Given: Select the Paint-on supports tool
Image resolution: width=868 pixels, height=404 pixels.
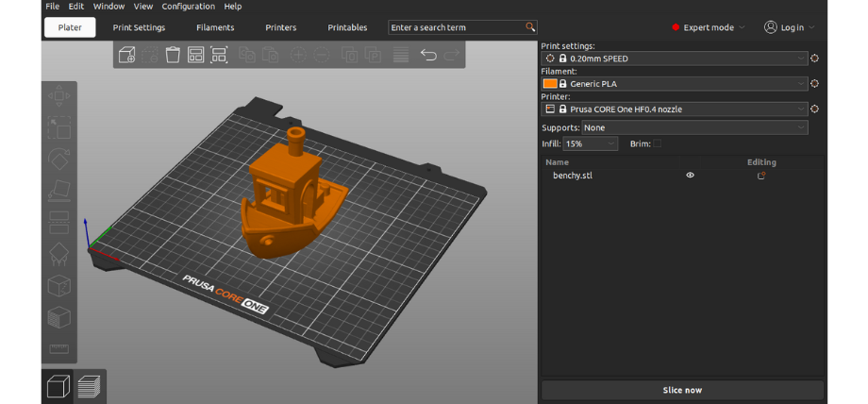Looking at the screenshot, I should 59,254.
